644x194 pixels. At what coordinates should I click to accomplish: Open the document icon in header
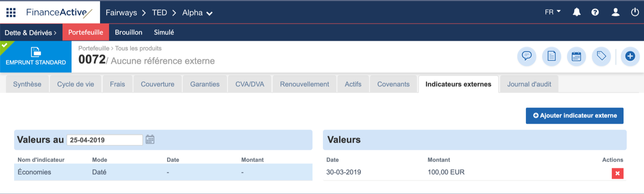click(x=552, y=56)
